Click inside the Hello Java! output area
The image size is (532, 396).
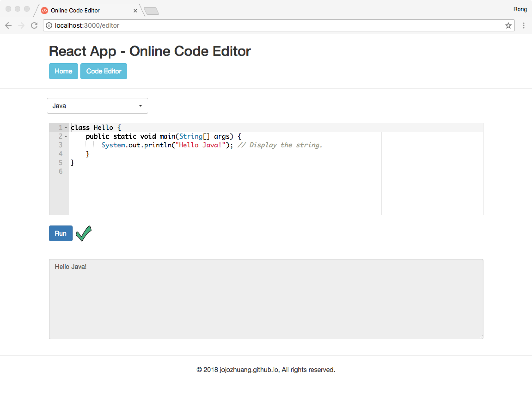tap(266, 299)
